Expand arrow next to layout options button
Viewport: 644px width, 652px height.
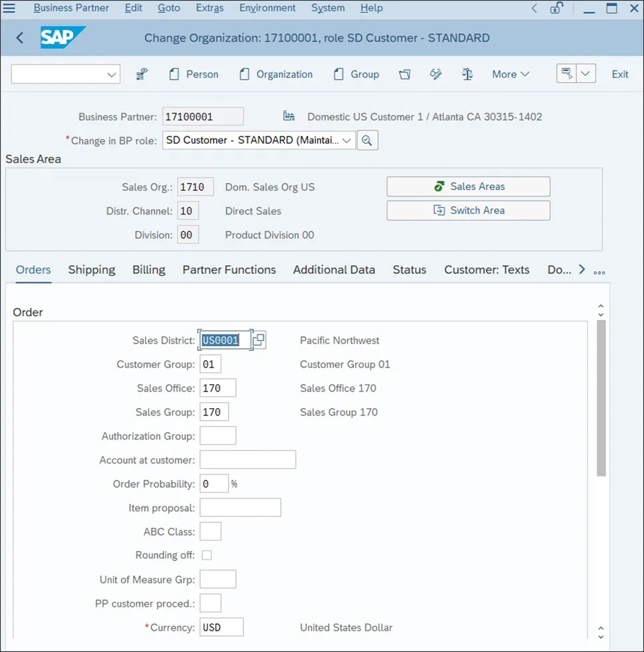(x=586, y=74)
